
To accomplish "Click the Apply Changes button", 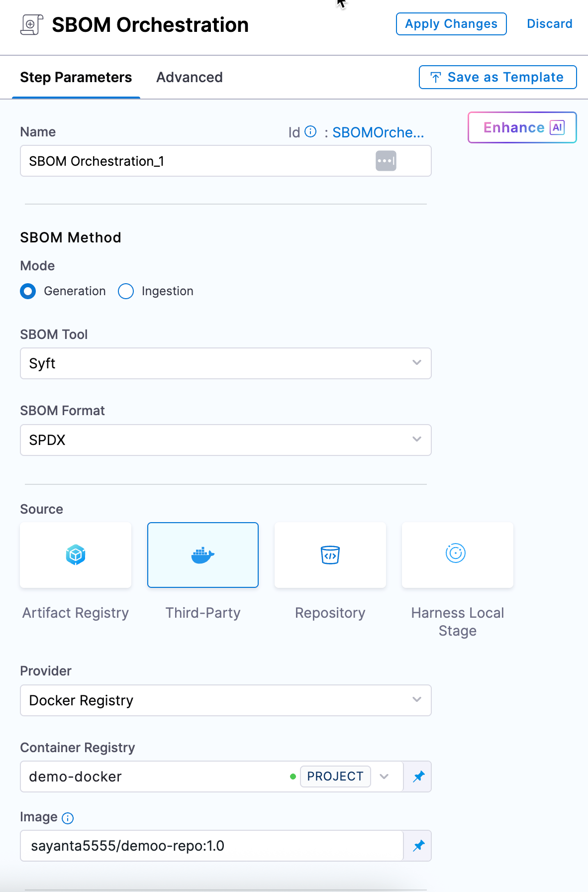I will click(451, 24).
